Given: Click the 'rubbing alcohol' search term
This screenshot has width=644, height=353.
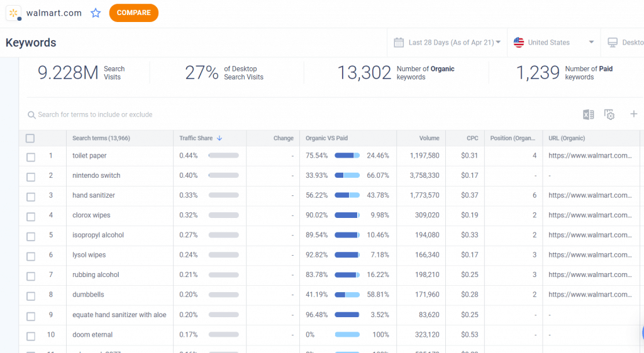Looking at the screenshot, I should tap(96, 274).
